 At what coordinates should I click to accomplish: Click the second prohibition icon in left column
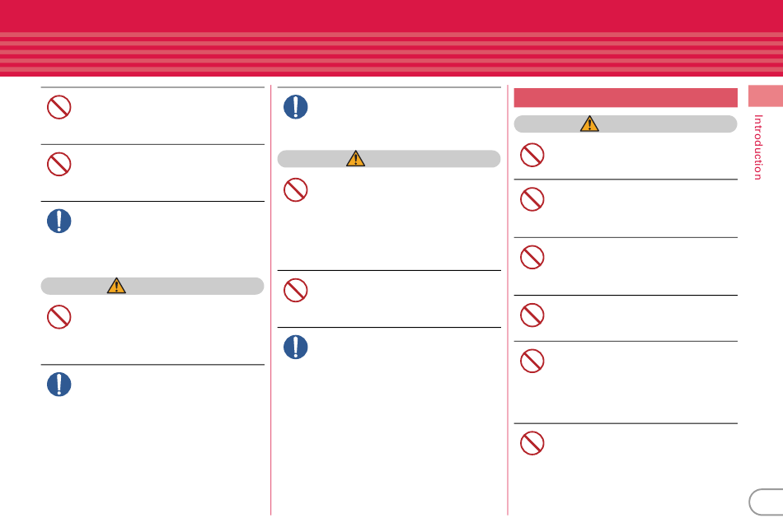pos(59,164)
